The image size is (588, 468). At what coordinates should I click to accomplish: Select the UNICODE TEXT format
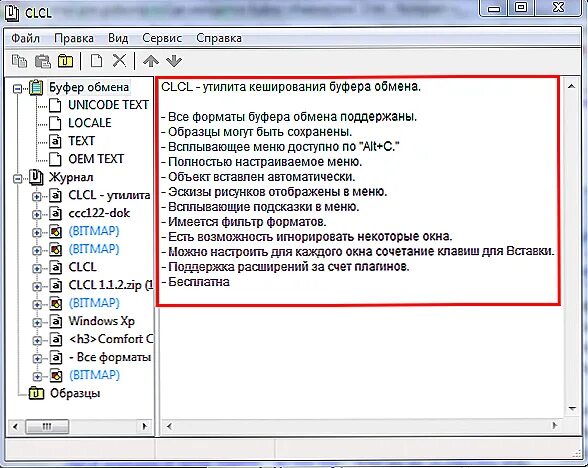point(108,105)
